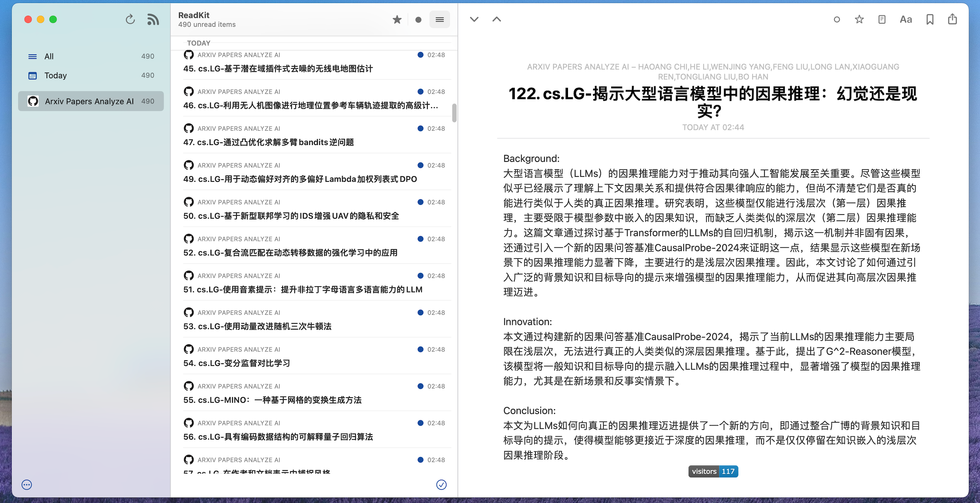The width and height of the screenshot is (980, 503).
Task: Click the ReadKit list header title
Action: [194, 15]
